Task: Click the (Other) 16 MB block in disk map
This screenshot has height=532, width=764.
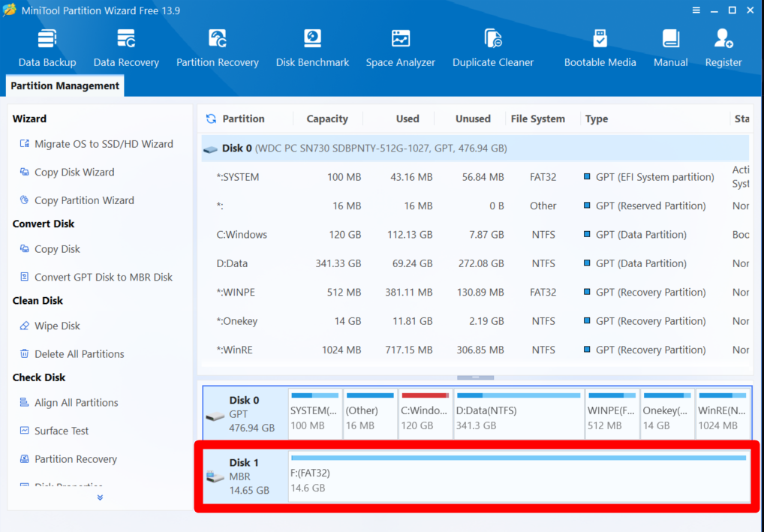Action: 370,413
